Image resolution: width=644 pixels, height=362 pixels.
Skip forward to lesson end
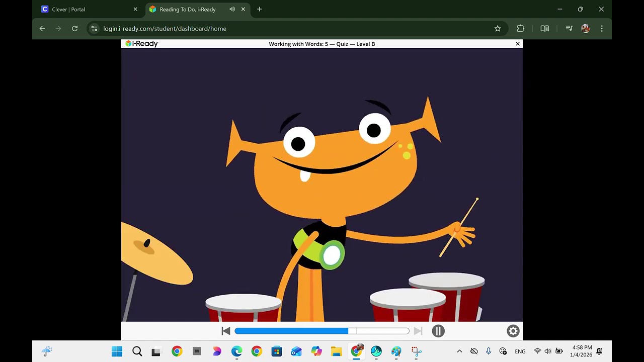418,331
